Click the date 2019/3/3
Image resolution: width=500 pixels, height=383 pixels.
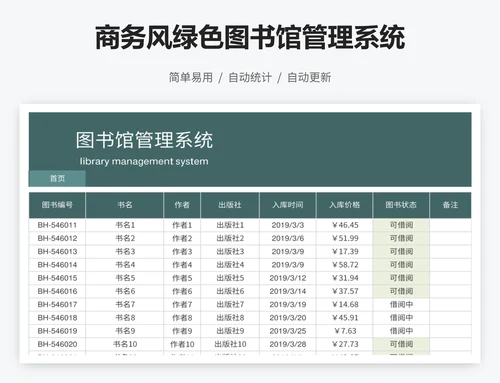pyautogui.click(x=288, y=225)
